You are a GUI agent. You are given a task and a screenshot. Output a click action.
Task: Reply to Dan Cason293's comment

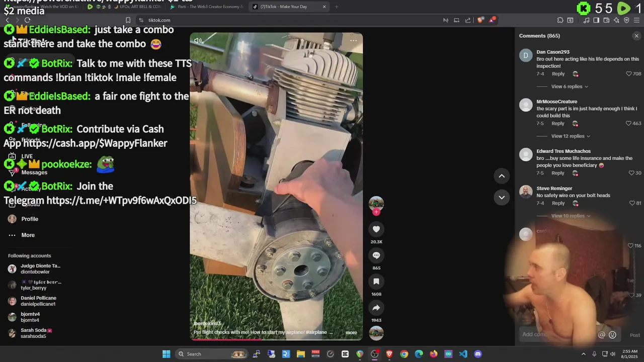coord(558,74)
